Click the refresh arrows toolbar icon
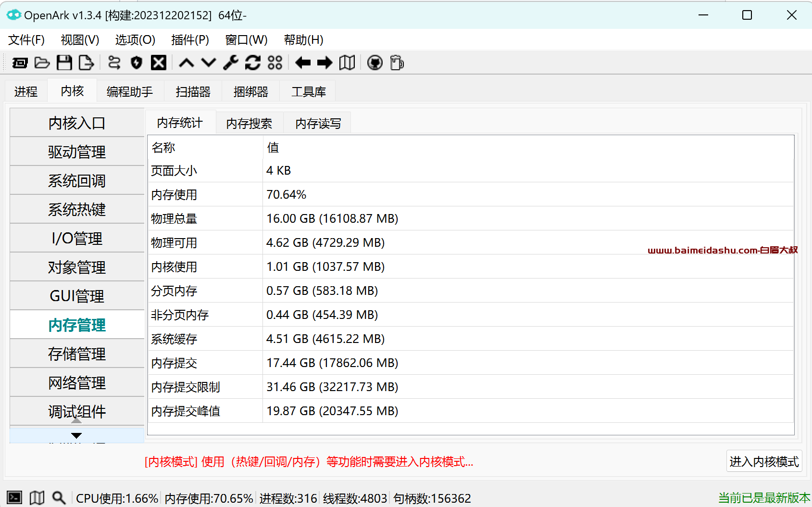 (253, 63)
